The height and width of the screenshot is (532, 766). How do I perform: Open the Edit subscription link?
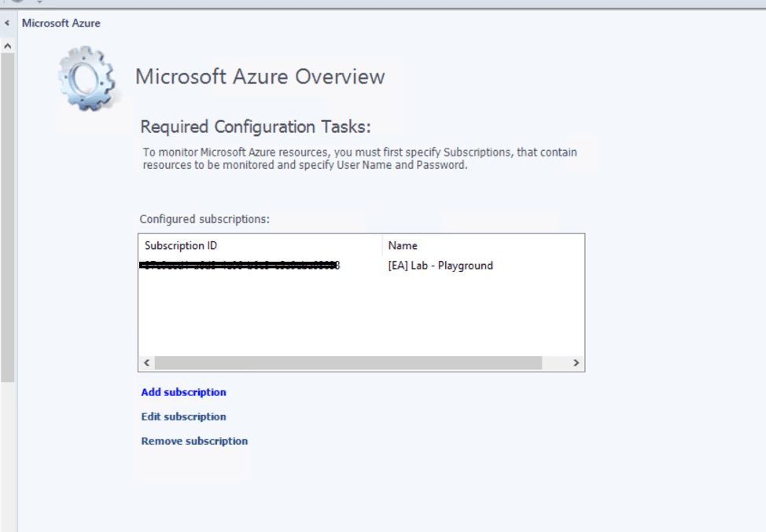(x=183, y=416)
